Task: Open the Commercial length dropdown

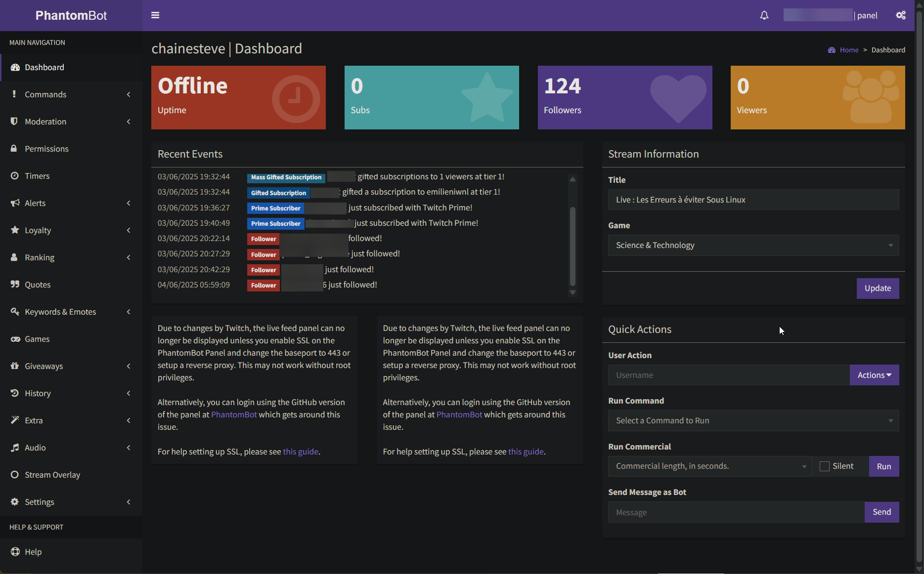Action: 709,466
